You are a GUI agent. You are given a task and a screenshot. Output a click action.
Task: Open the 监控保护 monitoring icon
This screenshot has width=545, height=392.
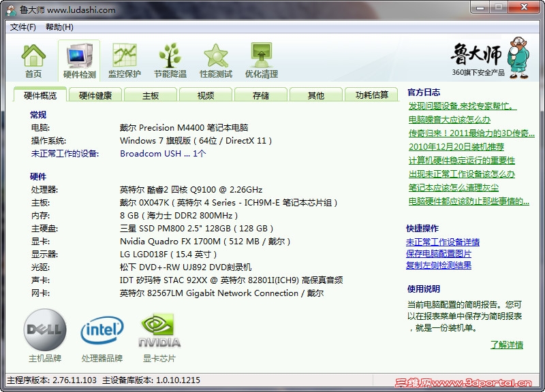tap(125, 61)
